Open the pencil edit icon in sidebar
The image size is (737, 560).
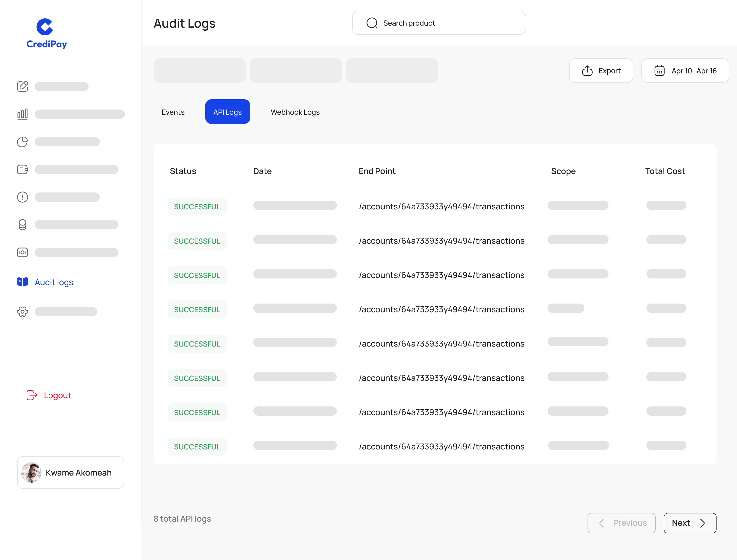[22, 86]
